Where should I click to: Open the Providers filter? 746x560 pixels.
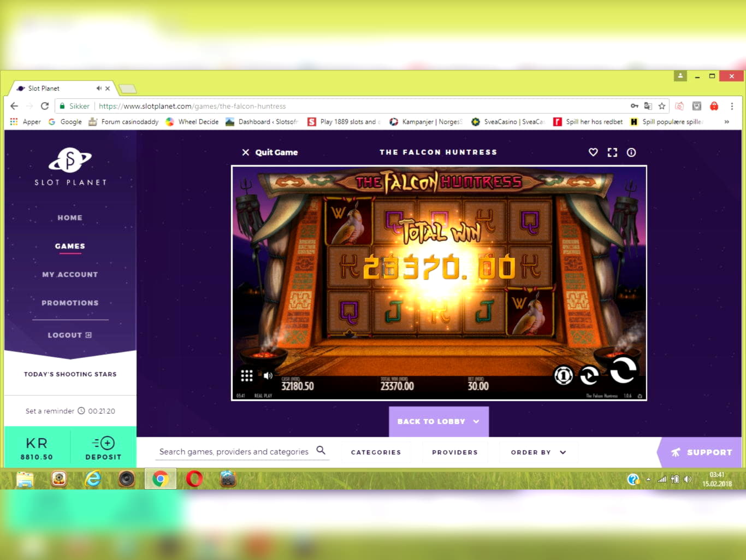point(455,452)
